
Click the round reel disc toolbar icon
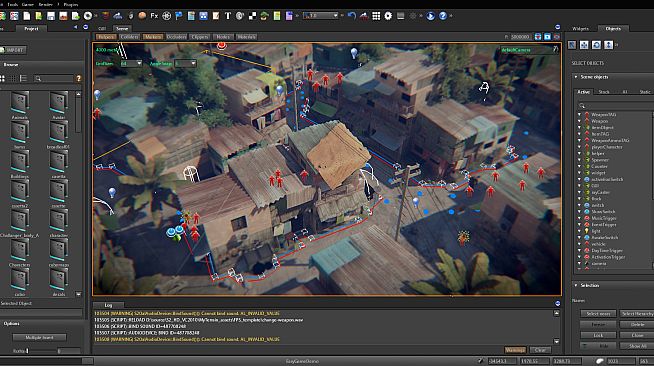tap(88, 16)
